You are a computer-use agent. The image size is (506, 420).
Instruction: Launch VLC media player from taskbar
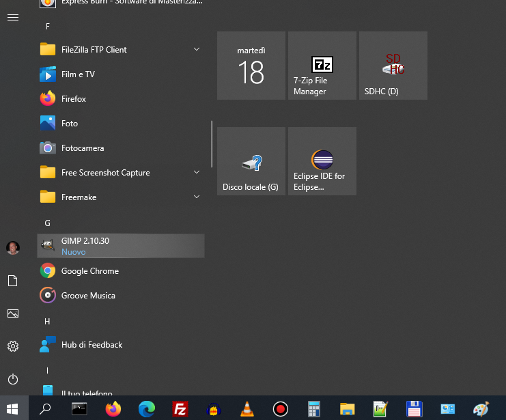click(x=247, y=408)
